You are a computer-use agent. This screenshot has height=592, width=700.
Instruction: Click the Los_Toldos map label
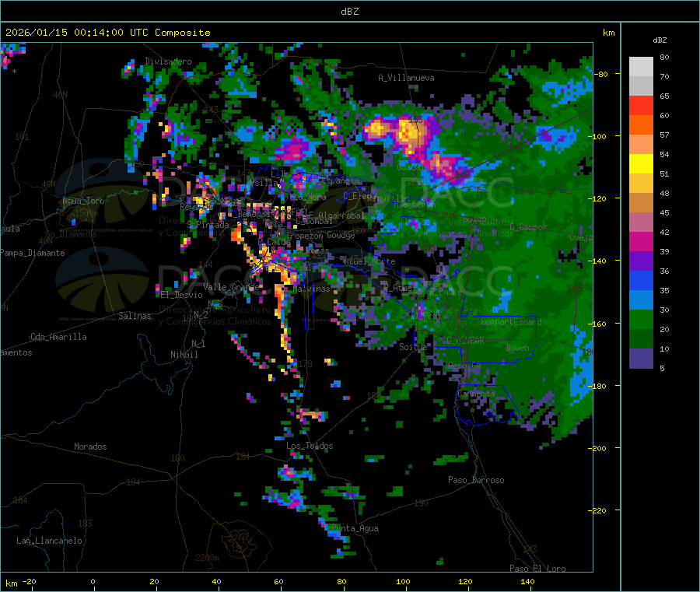coord(310,446)
